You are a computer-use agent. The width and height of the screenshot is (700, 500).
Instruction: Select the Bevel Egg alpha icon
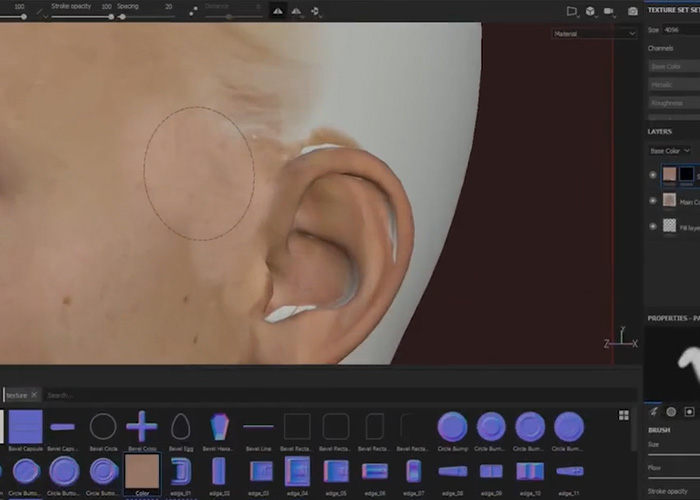[x=180, y=427]
